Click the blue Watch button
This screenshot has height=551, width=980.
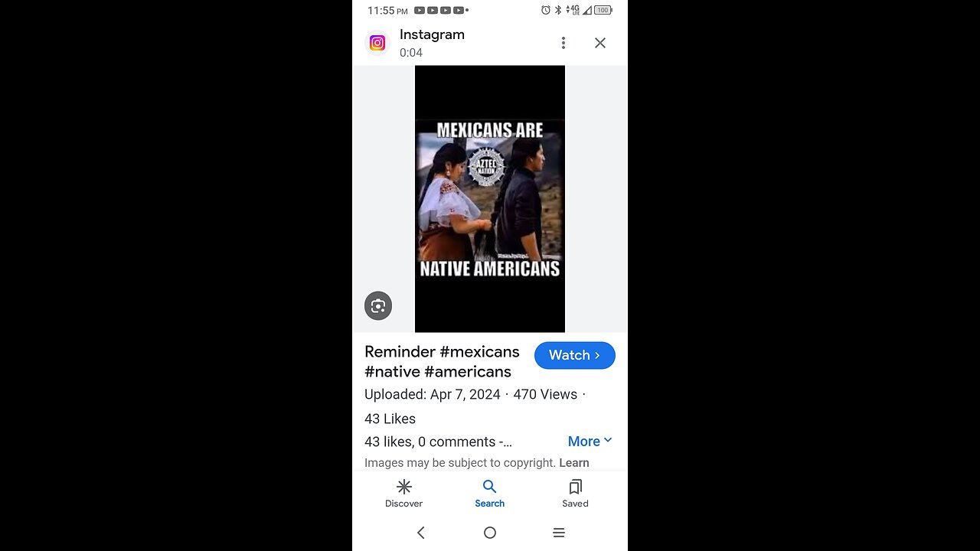point(575,355)
